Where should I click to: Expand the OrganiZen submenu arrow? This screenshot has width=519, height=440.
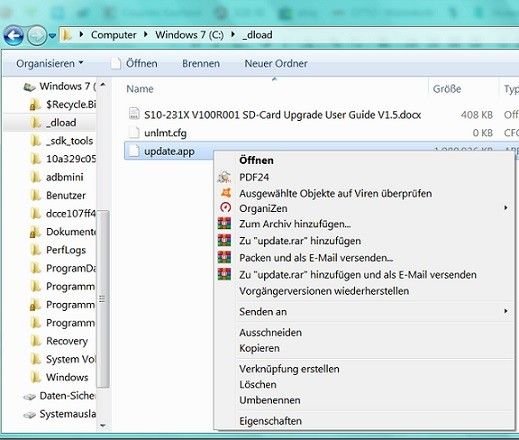pyautogui.click(x=506, y=208)
